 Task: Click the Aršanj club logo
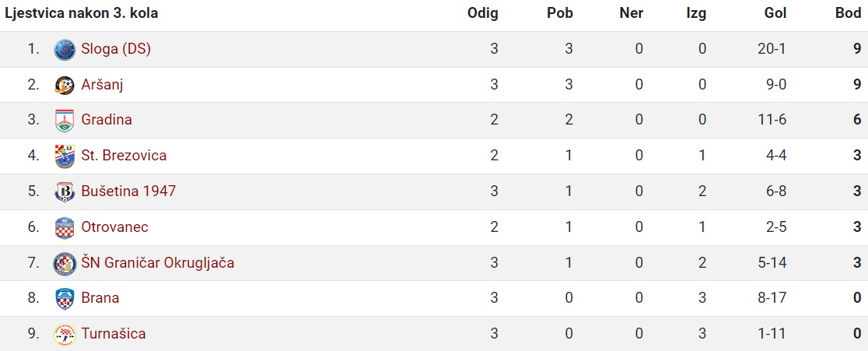pos(65,85)
